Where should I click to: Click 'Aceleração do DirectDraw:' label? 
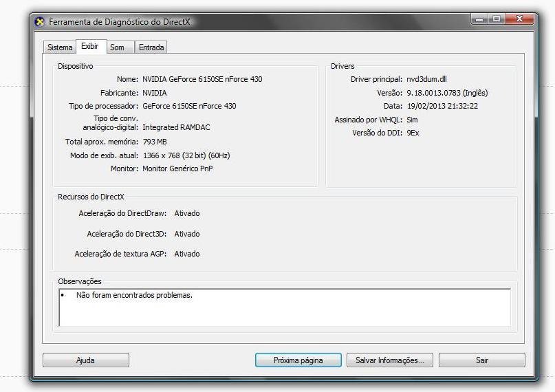(122, 213)
